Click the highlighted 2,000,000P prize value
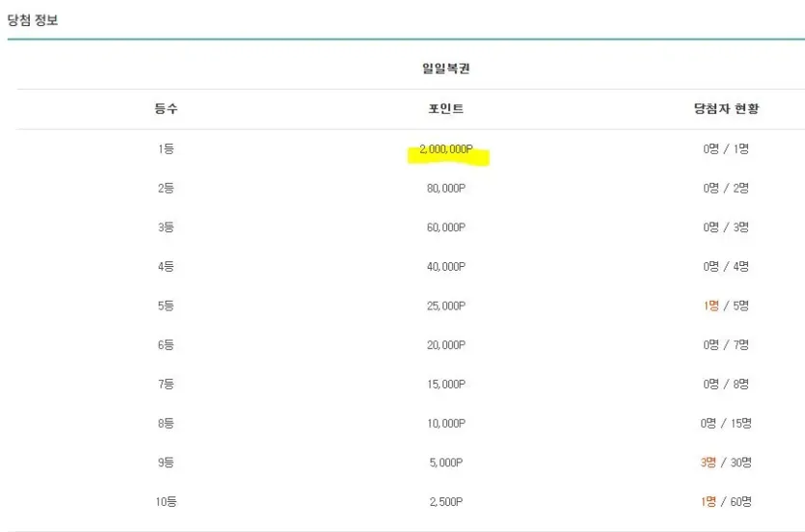 pyautogui.click(x=446, y=148)
